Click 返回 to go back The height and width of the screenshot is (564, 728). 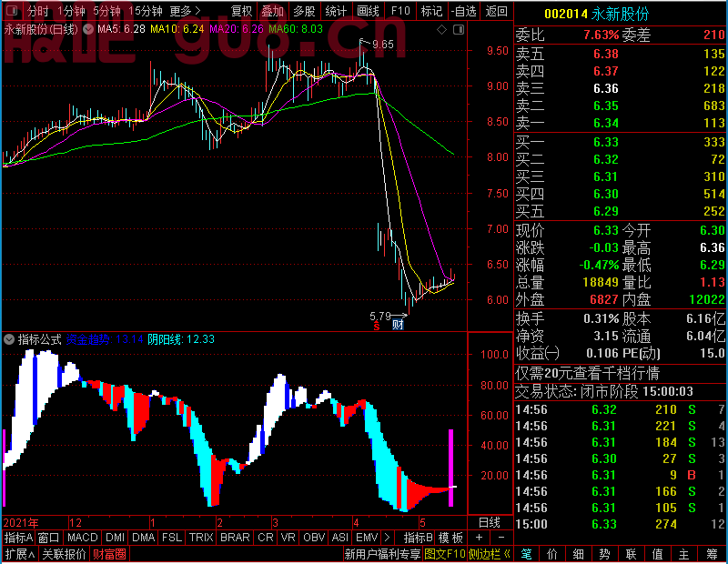pyautogui.click(x=496, y=11)
